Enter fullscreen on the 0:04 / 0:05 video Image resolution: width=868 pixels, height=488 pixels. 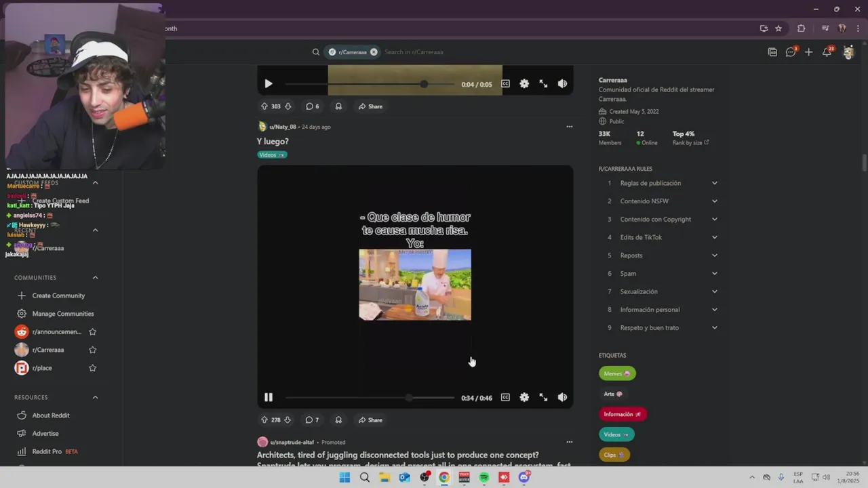point(543,84)
